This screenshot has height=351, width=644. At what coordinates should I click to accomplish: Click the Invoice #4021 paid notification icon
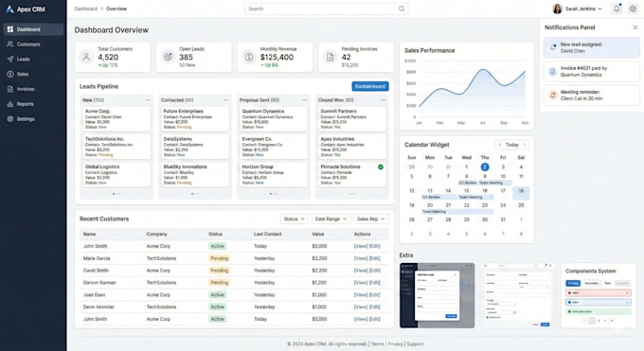click(x=553, y=72)
